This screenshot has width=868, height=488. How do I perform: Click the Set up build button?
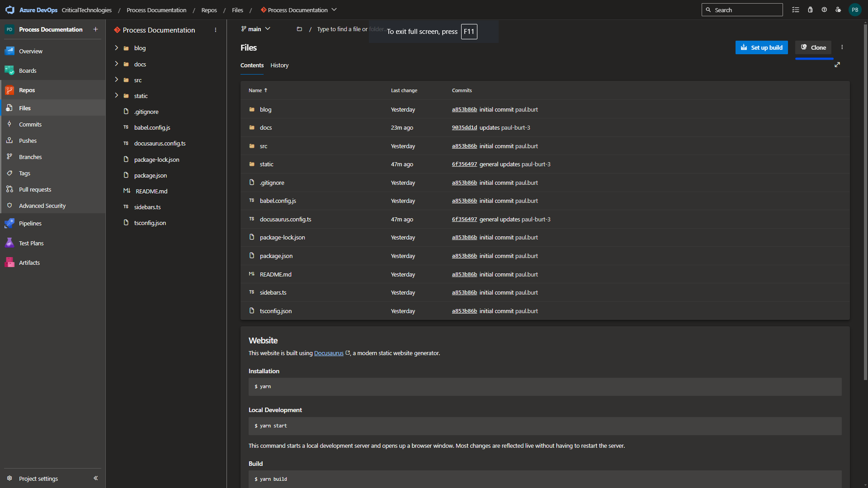tap(761, 47)
